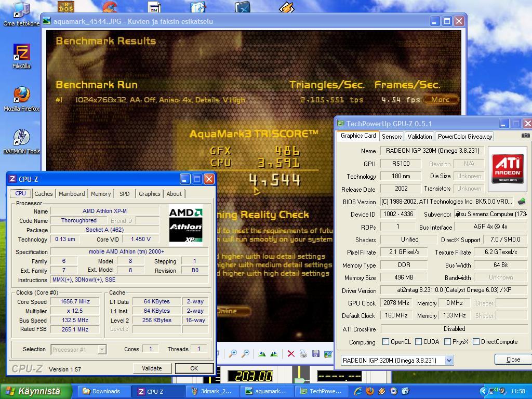Click the Validate button in CPU-Z
The image size is (532, 399).
pyautogui.click(x=152, y=368)
